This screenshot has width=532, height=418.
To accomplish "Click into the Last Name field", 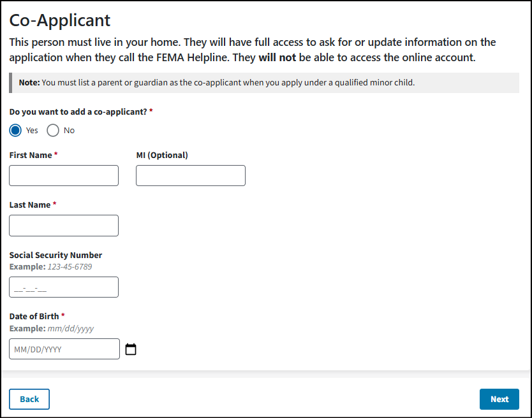I will [x=64, y=226].
